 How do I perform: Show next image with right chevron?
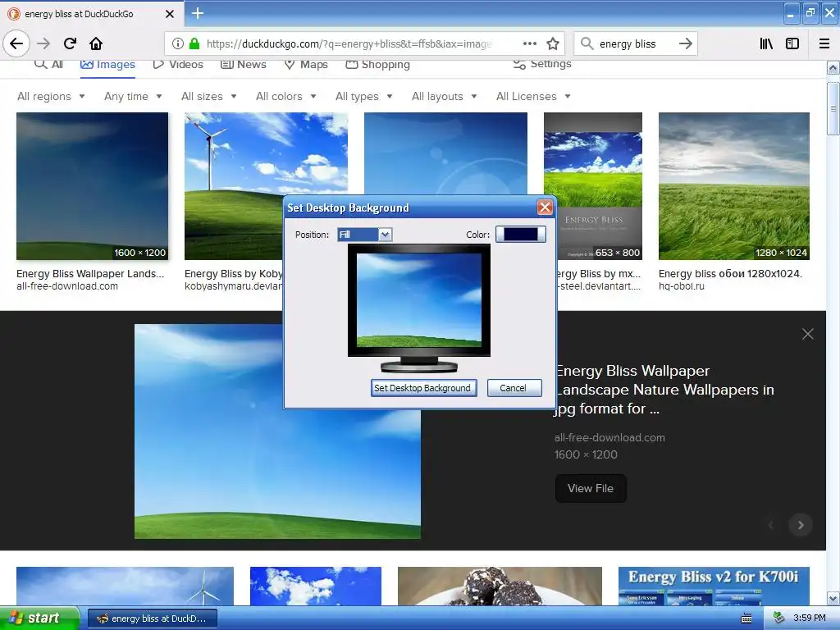pyautogui.click(x=801, y=525)
